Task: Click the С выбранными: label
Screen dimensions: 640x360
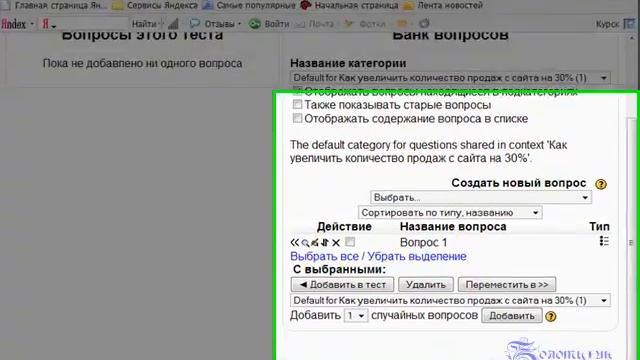Action: tap(340, 270)
